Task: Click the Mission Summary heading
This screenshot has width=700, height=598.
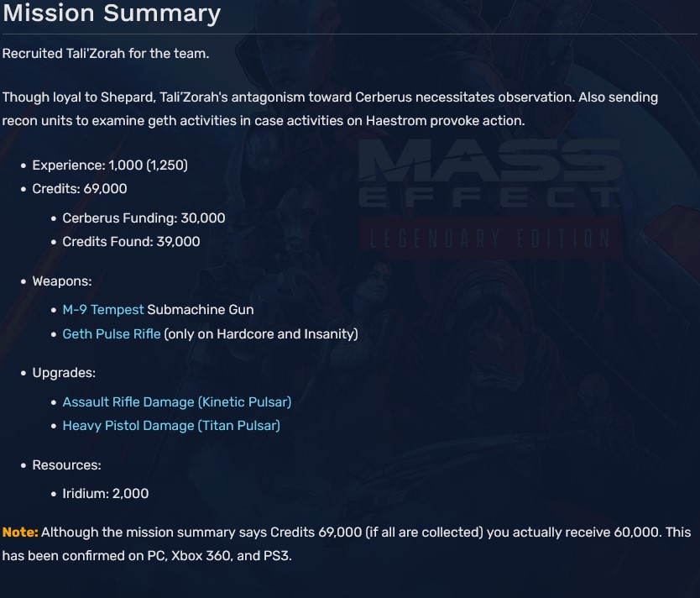Action: click(112, 13)
